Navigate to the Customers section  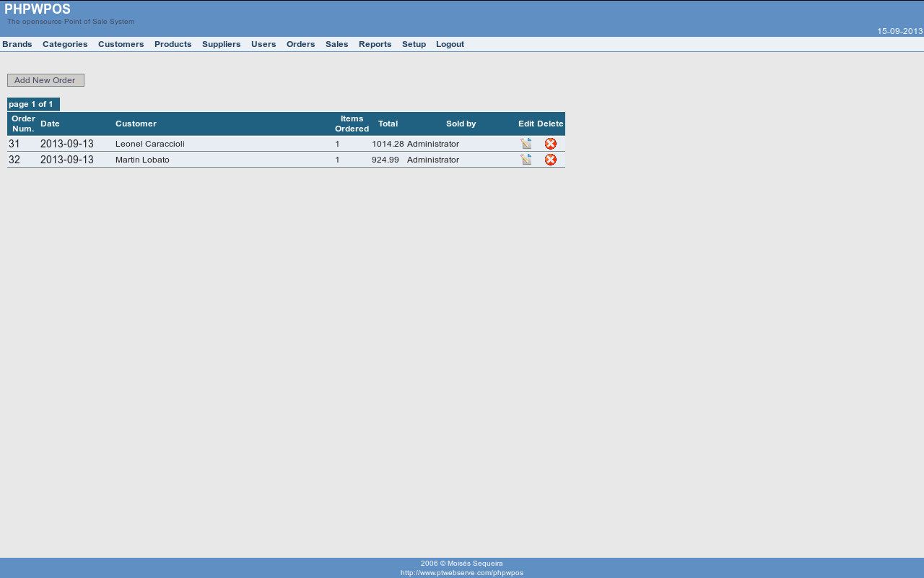coord(121,43)
